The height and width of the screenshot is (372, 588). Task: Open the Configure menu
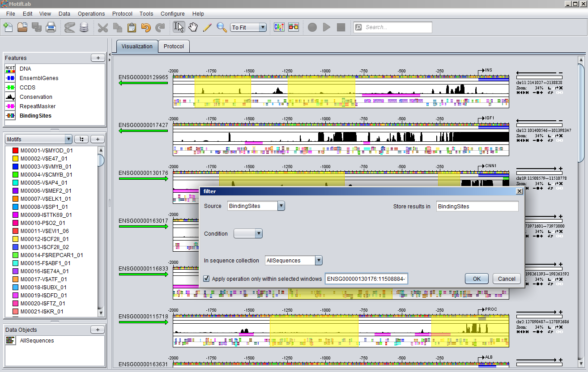pyautogui.click(x=173, y=14)
